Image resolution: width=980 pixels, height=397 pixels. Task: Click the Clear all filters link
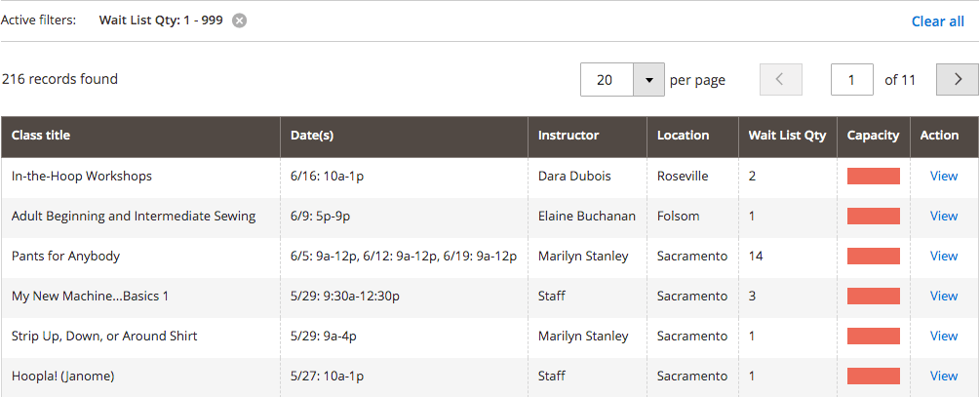coord(937,20)
